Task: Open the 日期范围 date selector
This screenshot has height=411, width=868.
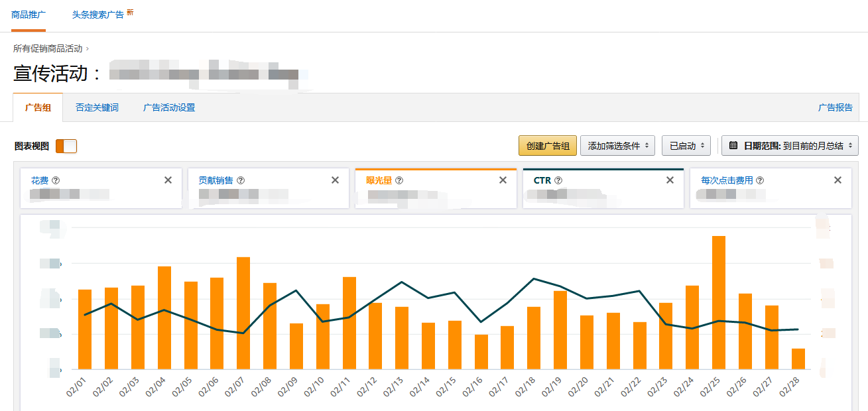Action: click(x=789, y=145)
